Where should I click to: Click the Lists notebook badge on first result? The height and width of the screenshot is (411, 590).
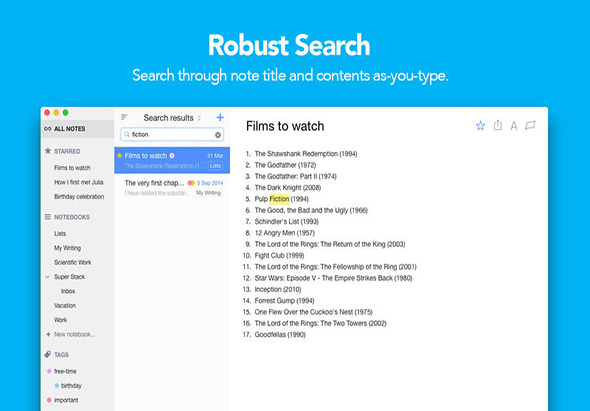tap(215, 166)
